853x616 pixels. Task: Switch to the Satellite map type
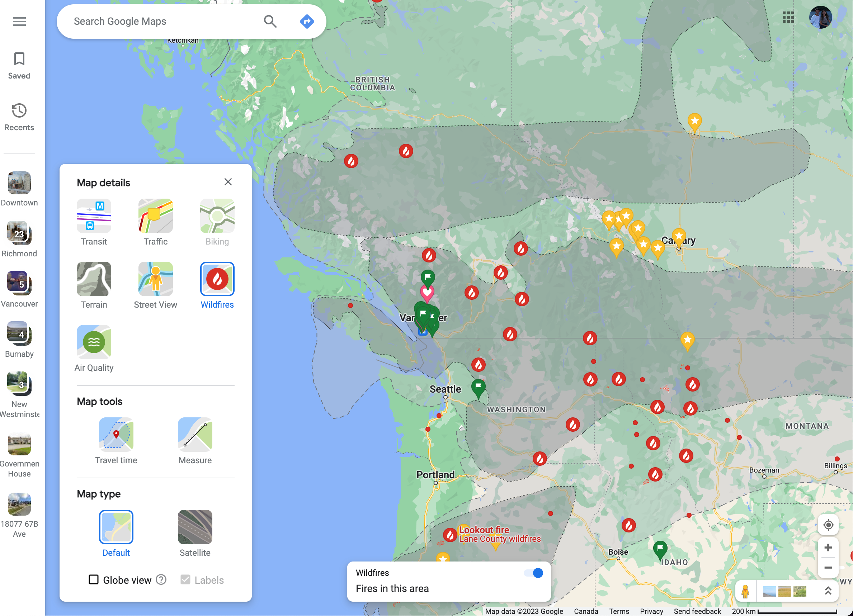pyautogui.click(x=195, y=534)
